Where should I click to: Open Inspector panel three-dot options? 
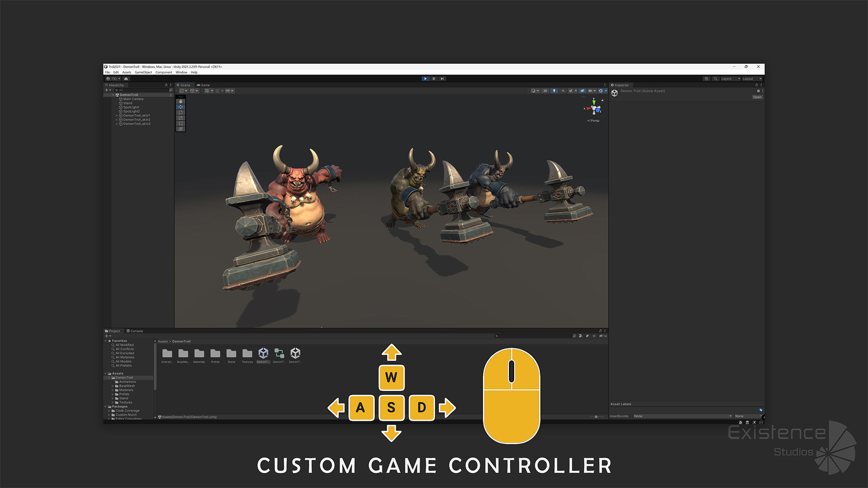coord(761,85)
